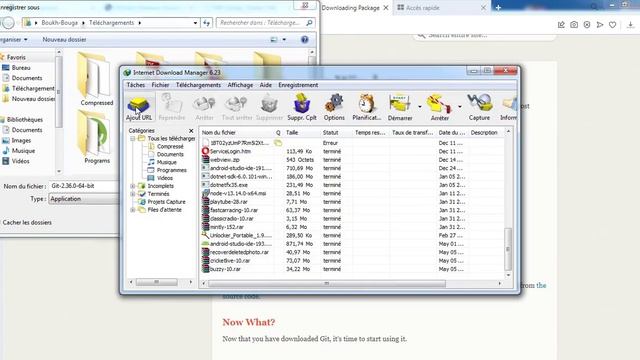Expand the Incomplets category
This screenshot has width=640, height=360.
point(133,186)
